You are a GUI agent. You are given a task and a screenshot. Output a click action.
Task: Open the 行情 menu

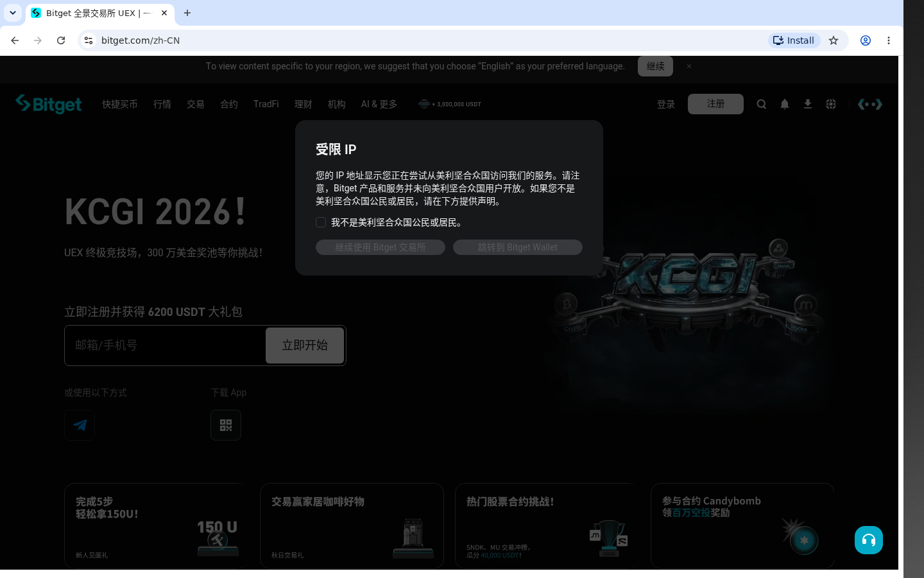point(162,104)
